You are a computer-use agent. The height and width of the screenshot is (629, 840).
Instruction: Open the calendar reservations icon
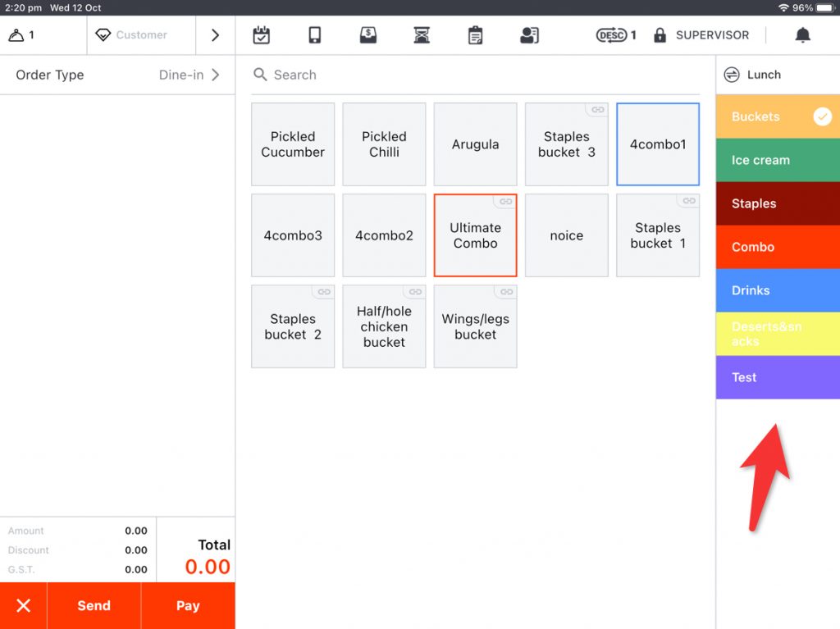pyautogui.click(x=262, y=35)
